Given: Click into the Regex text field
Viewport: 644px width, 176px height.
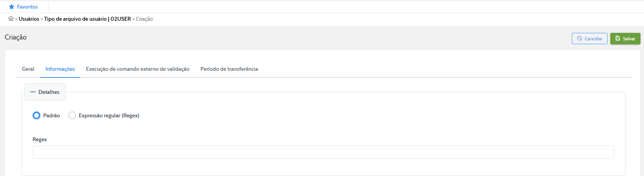Looking at the screenshot, I should pyautogui.click(x=323, y=152).
